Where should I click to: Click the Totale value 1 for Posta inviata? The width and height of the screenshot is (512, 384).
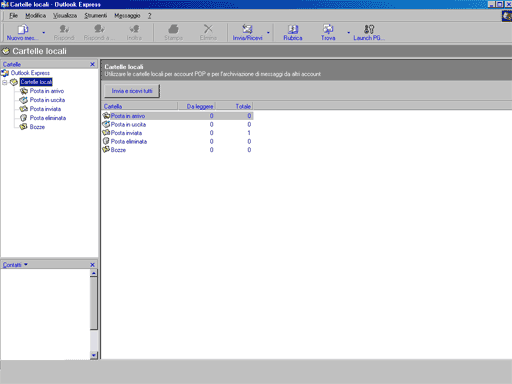click(249, 133)
